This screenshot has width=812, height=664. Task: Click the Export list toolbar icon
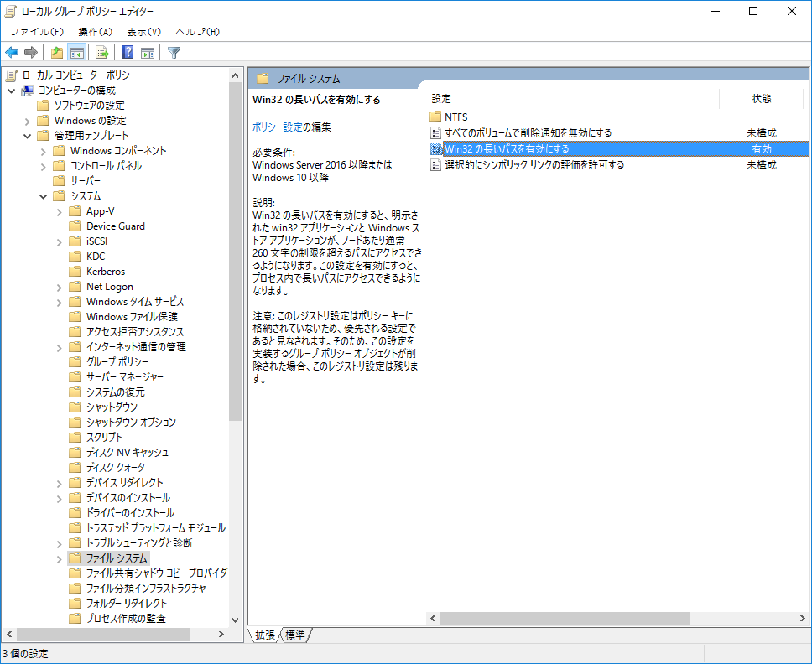click(x=101, y=52)
